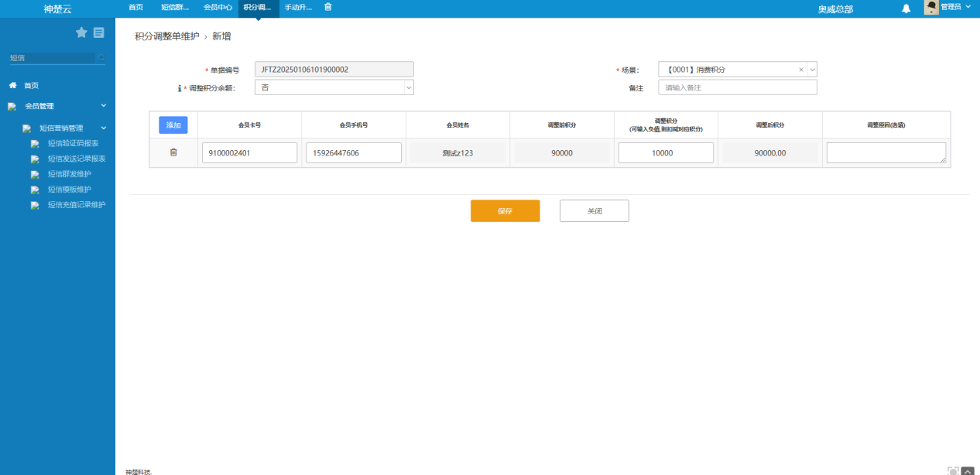Focus the 备注 remark input field

pos(738,87)
